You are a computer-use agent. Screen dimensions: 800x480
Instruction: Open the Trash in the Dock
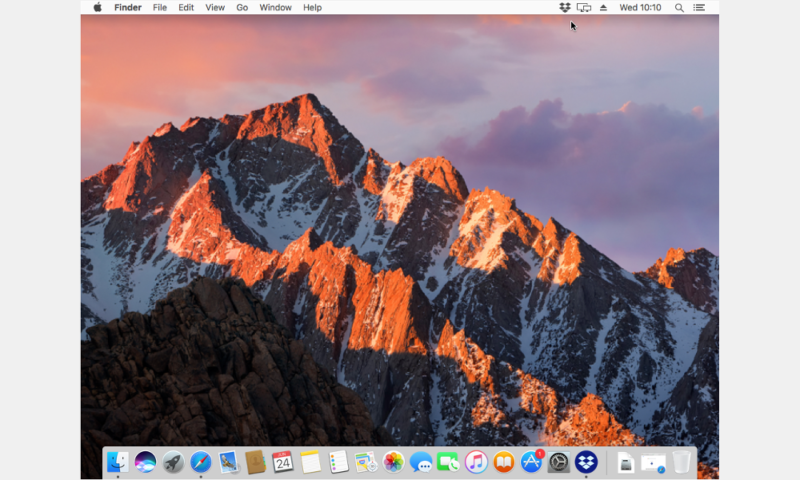point(681,462)
